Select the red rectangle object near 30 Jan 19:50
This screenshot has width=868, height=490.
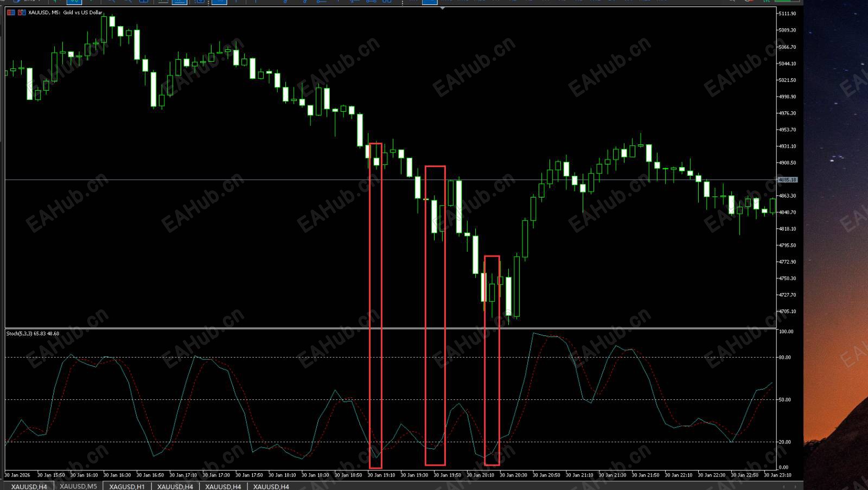[435, 316]
